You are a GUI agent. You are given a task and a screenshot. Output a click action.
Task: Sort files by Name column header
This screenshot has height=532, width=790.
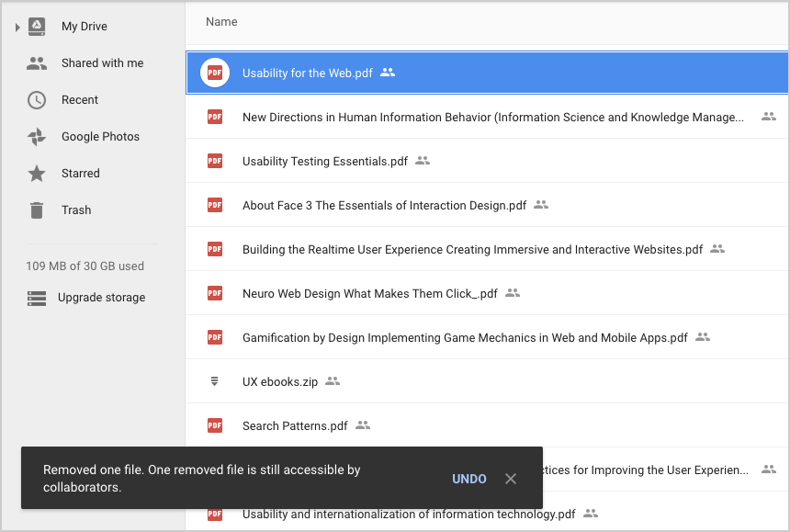[221, 21]
